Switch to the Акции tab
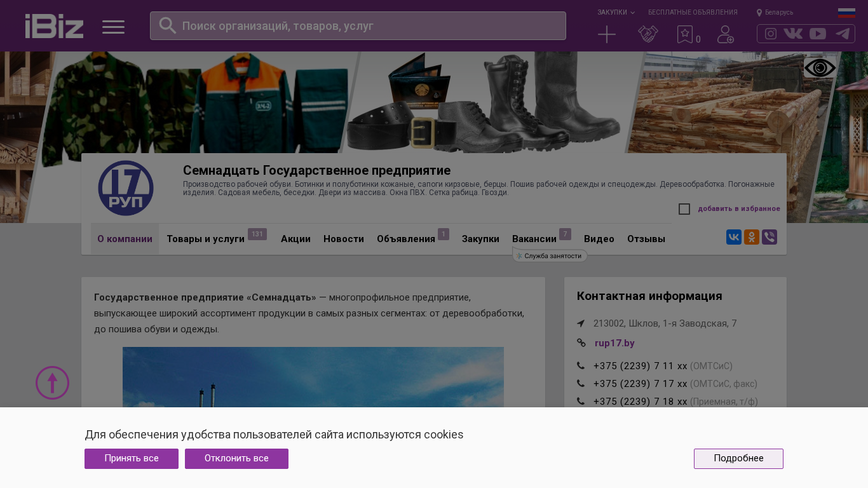This screenshot has width=868, height=488. (295, 239)
